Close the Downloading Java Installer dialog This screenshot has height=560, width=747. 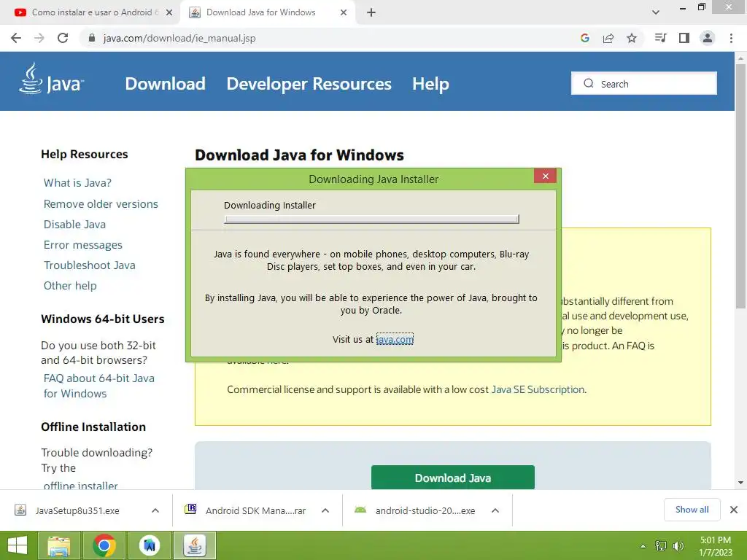pyautogui.click(x=546, y=176)
